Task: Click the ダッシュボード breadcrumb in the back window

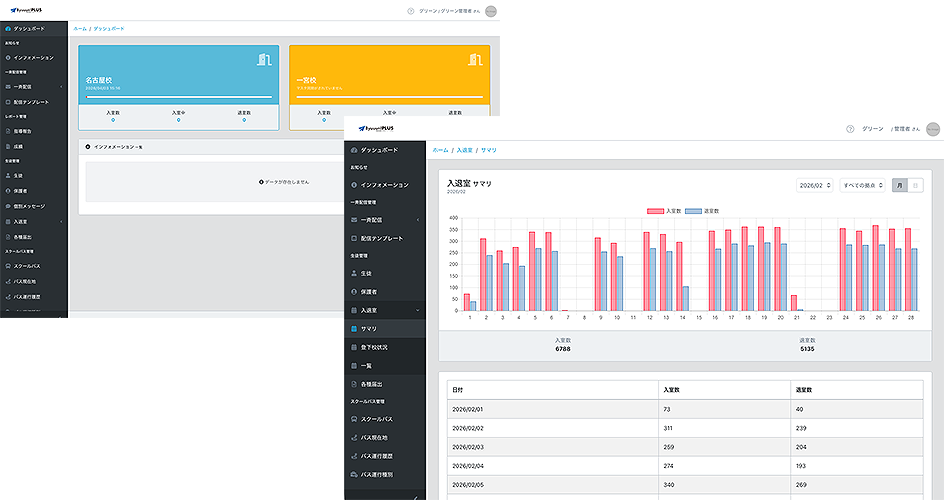Action: click(109, 29)
